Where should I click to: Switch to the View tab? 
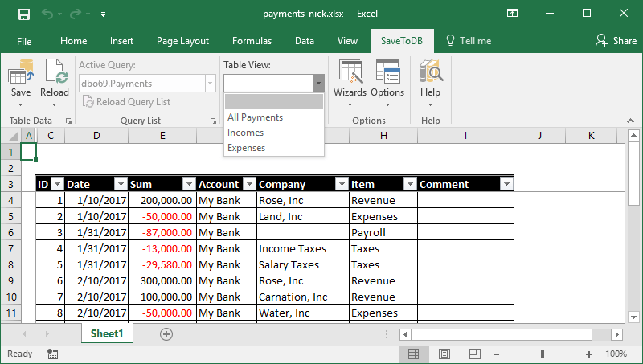coord(347,41)
